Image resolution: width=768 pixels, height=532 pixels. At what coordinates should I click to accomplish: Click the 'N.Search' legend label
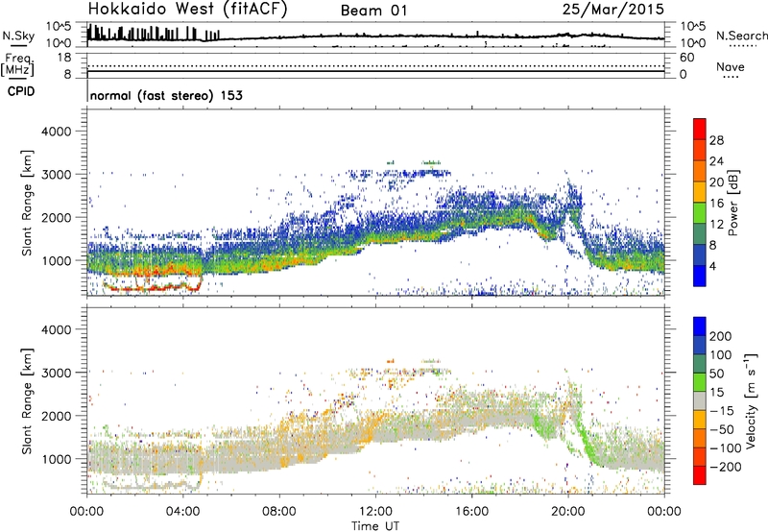coord(741,36)
